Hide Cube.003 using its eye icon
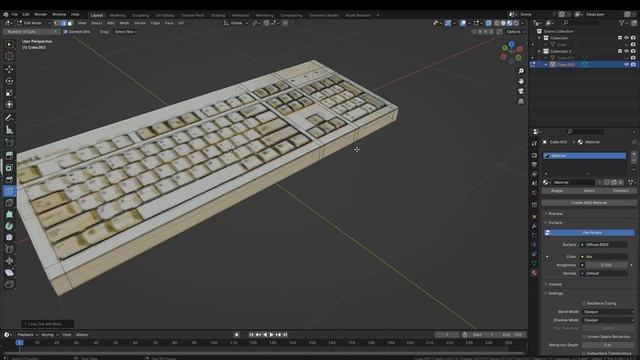Screen dimensions: 640x360 tap(626, 64)
